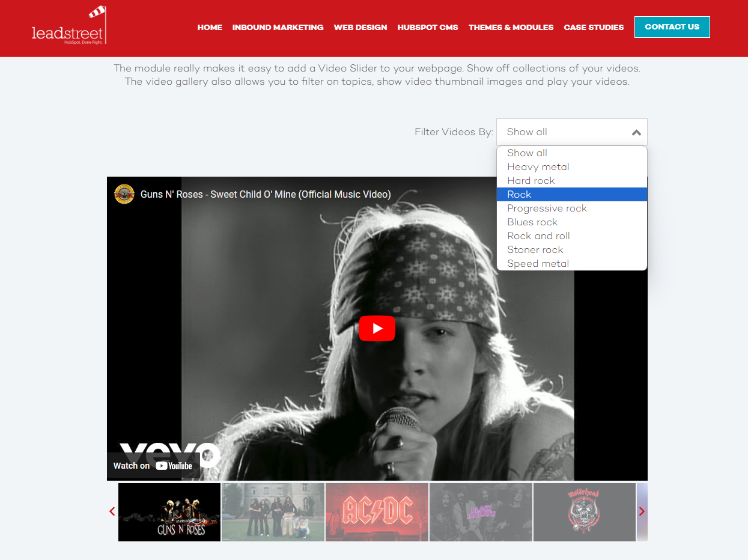Select Stoner rock filter option
The width and height of the screenshot is (748, 560).
(x=572, y=250)
